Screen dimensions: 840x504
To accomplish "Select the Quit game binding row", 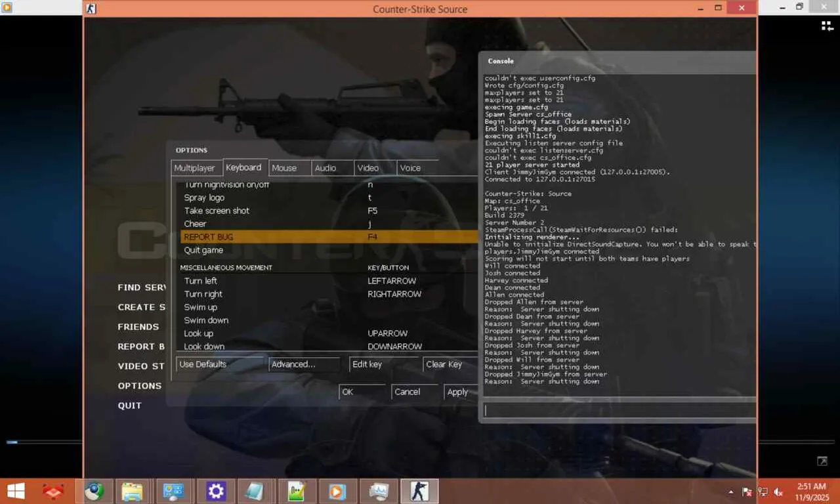I will point(329,250).
